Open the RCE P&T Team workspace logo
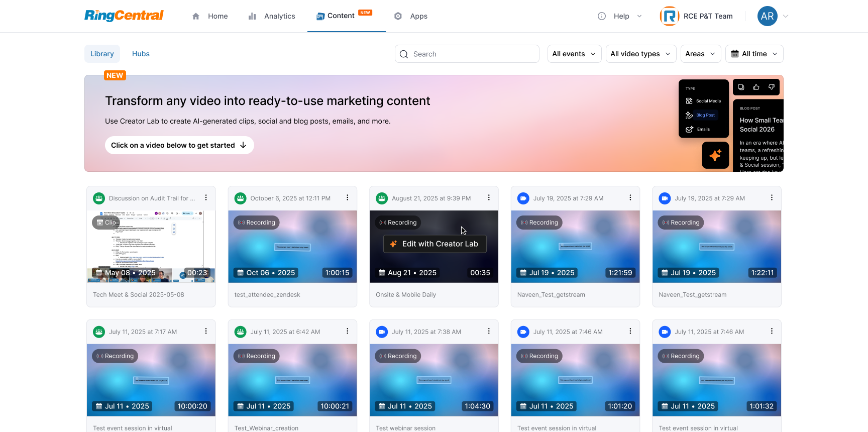The height and width of the screenshot is (432, 868). click(670, 16)
